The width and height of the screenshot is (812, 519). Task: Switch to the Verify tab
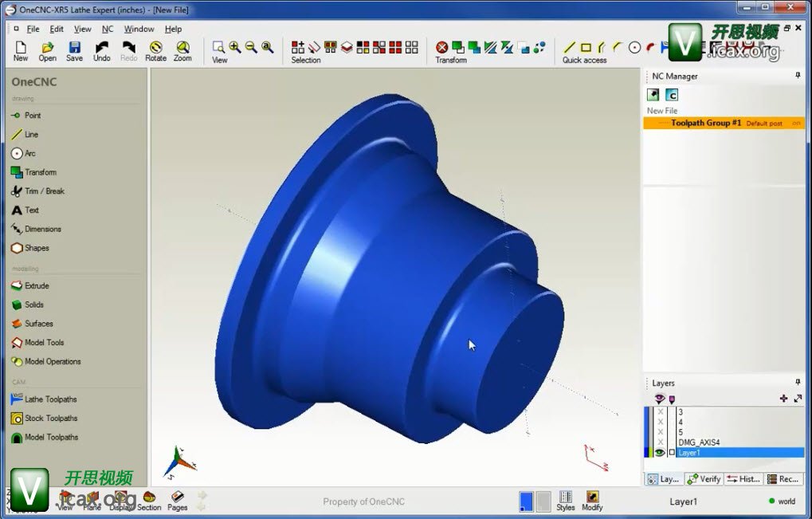pos(704,479)
